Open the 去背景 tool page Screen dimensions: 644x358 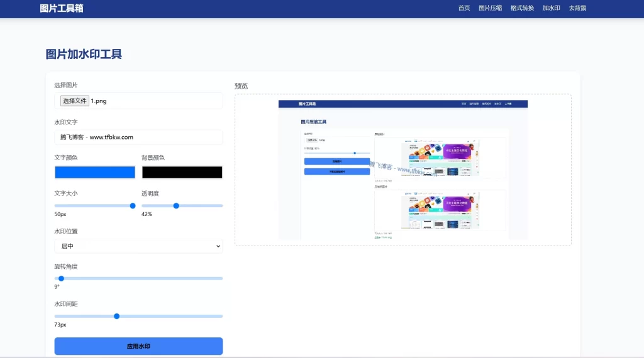577,8
